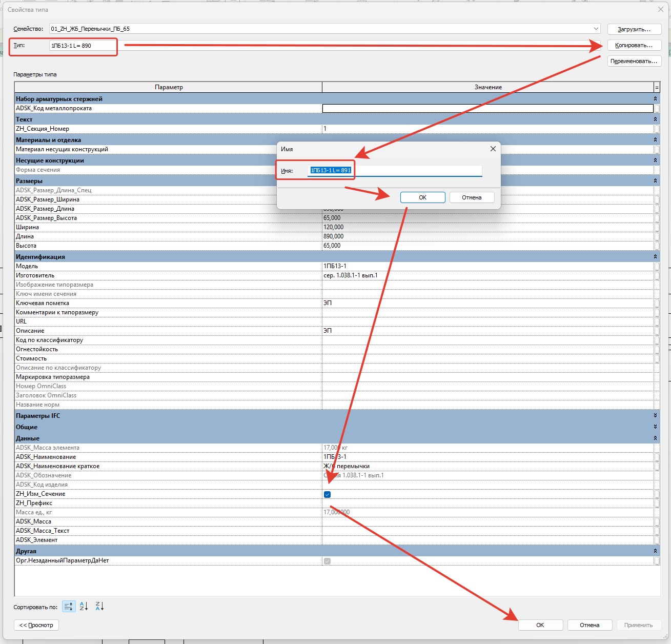
Task: Open the Семейство dropdown list
Action: 596,29
